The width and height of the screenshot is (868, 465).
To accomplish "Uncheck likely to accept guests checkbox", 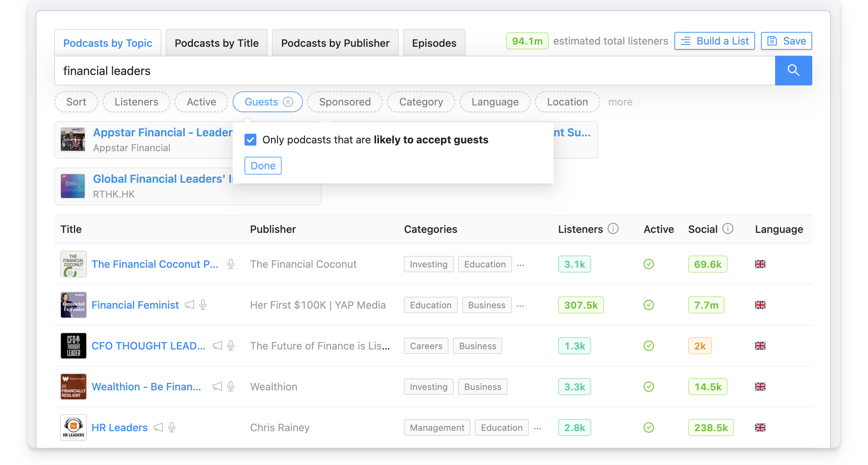I will (250, 140).
